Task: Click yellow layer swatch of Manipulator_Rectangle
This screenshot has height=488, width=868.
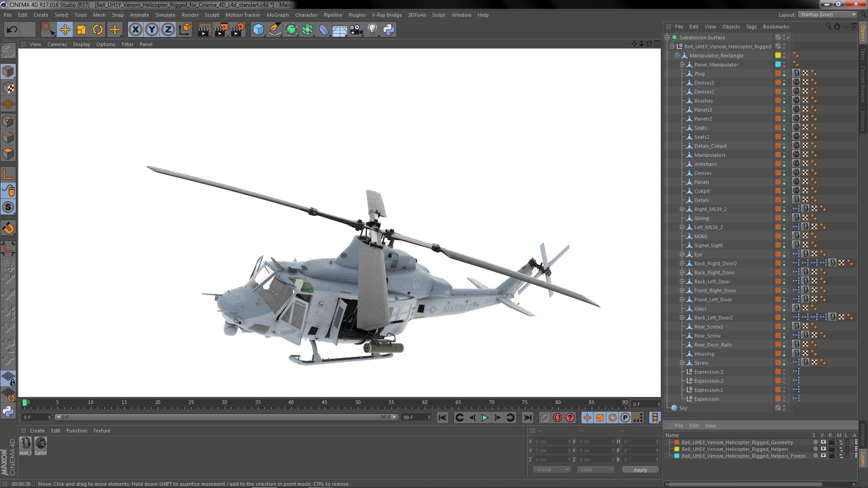Action: (x=778, y=56)
